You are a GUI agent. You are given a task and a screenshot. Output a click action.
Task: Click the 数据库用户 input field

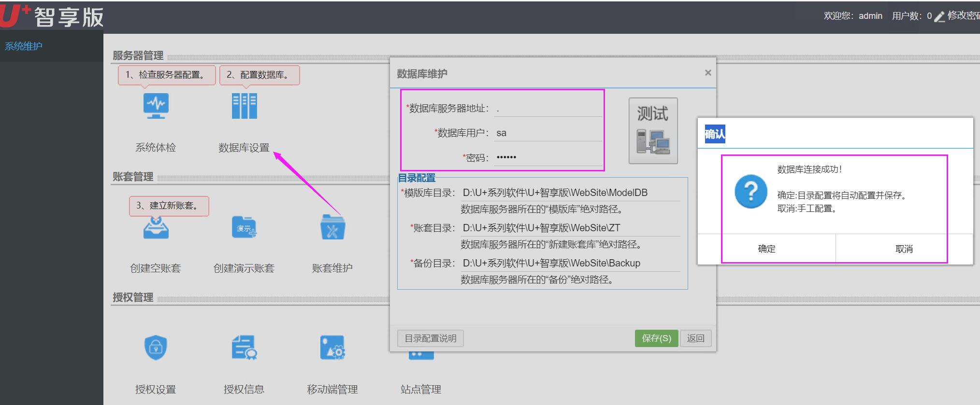coord(548,133)
